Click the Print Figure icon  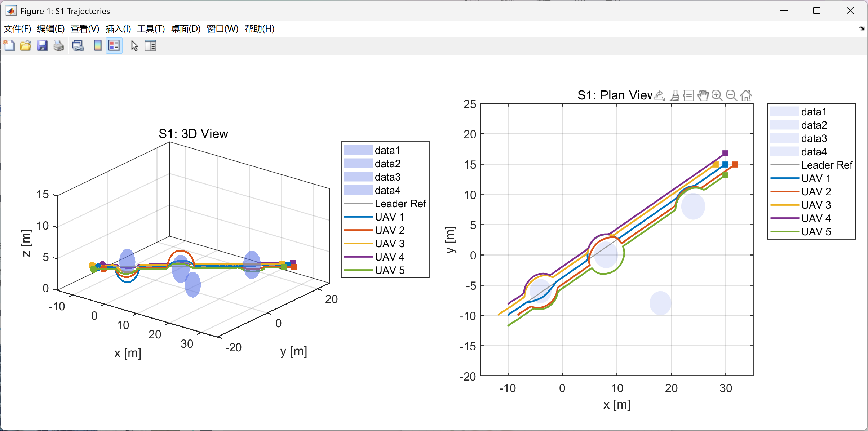pyautogui.click(x=59, y=46)
